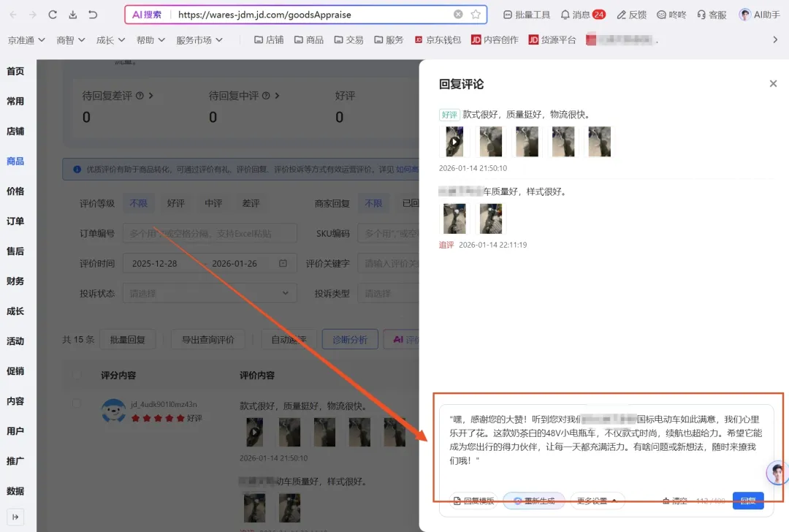This screenshot has width=789, height=532.
Task: Click the 重新生成 button
Action: pyautogui.click(x=534, y=501)
